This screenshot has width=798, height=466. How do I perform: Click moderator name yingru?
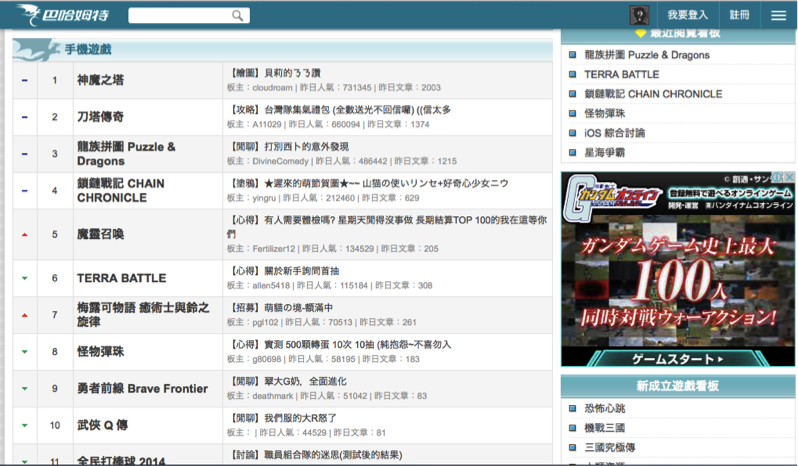[264, 198]
